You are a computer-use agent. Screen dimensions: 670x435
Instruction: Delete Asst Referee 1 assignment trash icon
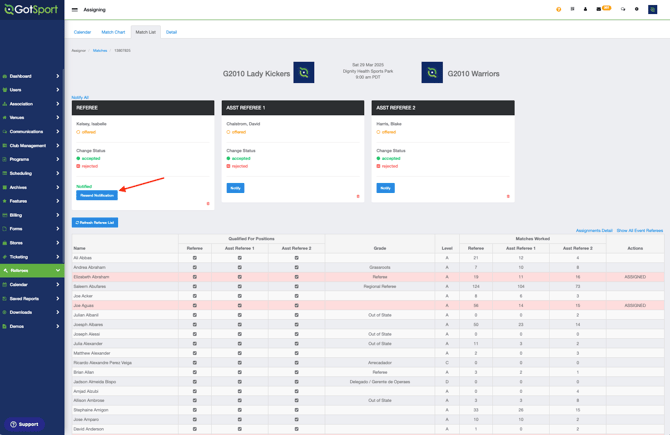click(x=358, y=197)
